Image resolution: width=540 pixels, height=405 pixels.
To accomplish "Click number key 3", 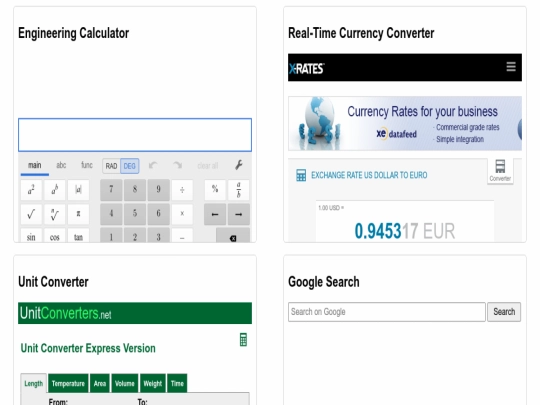I will coord(158,235).
